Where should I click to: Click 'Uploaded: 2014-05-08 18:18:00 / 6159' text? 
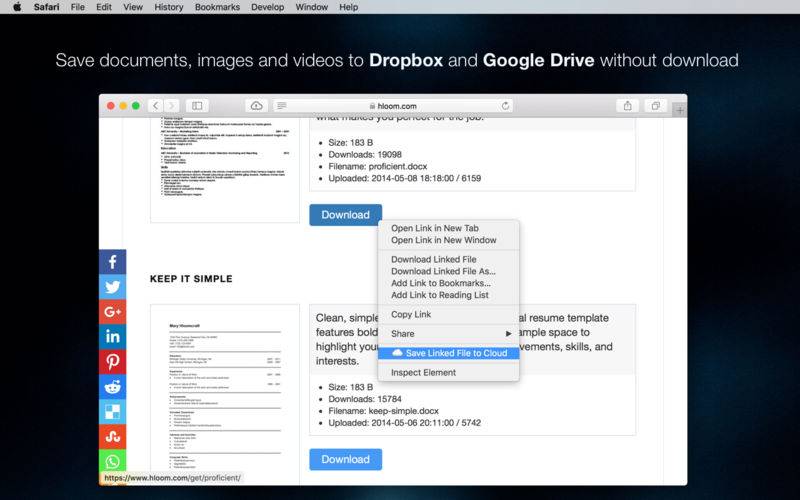[405, 178]
